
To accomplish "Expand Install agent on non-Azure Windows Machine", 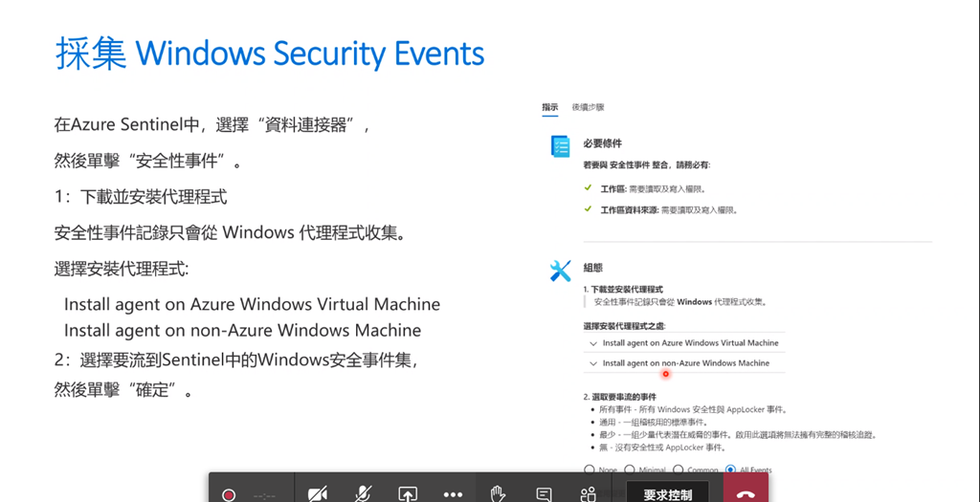I will [x=683, y=362].
